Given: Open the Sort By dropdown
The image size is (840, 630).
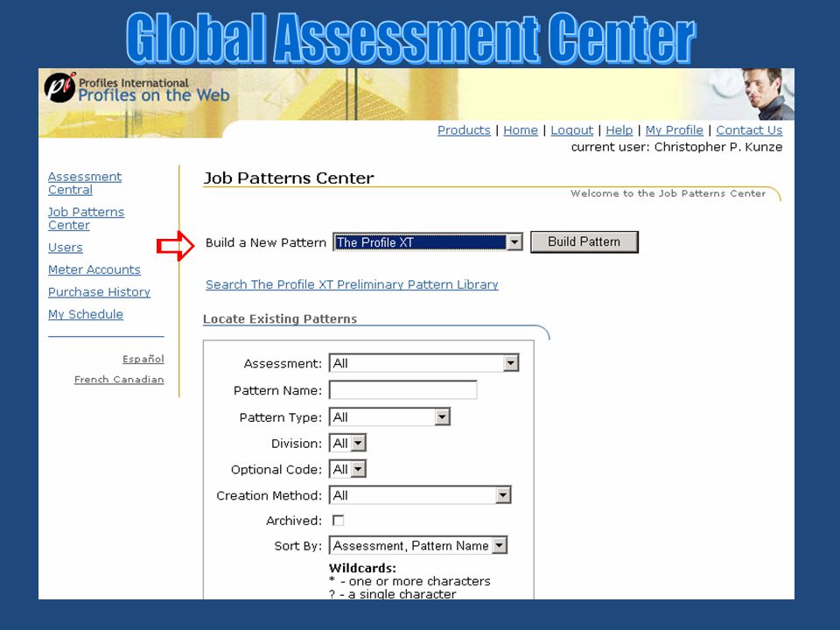Looking at the screenshot, I should [418, 545].
